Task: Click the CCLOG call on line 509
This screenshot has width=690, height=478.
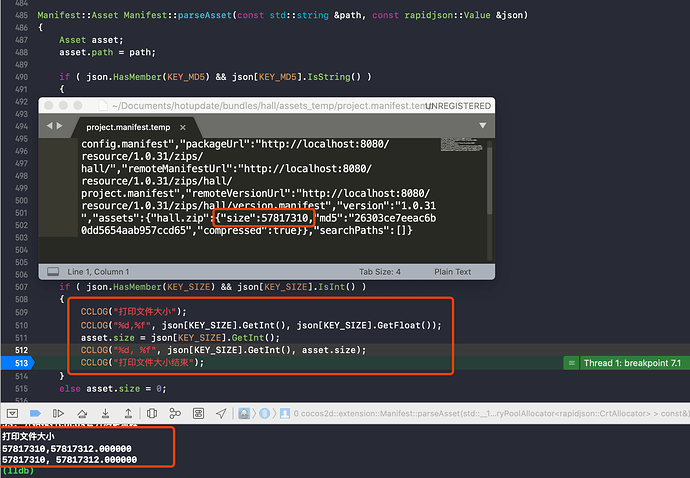Action: point(133,312)
